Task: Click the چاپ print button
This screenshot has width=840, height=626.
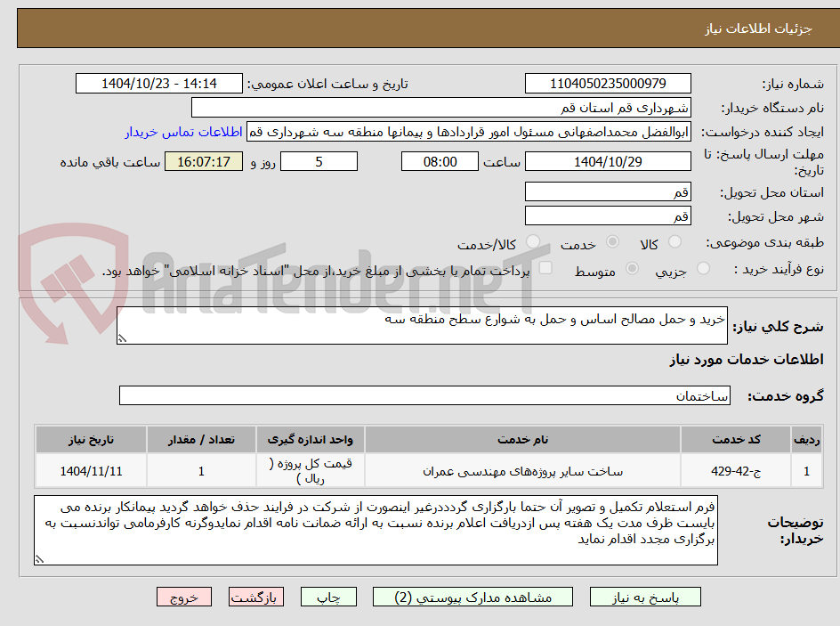Action: click(328, 597)
